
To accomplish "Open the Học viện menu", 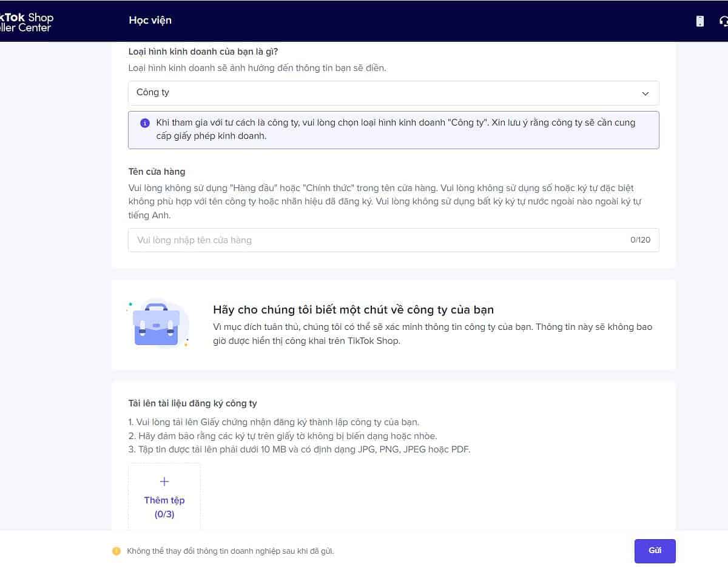I will tap(150, 21).
